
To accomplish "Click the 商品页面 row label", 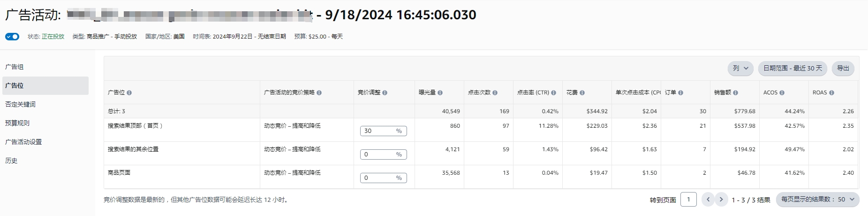I will (119, 173).
